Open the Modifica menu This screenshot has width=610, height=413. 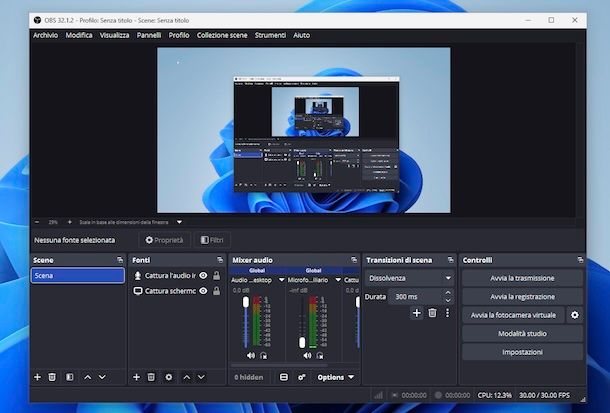(79, 35)
